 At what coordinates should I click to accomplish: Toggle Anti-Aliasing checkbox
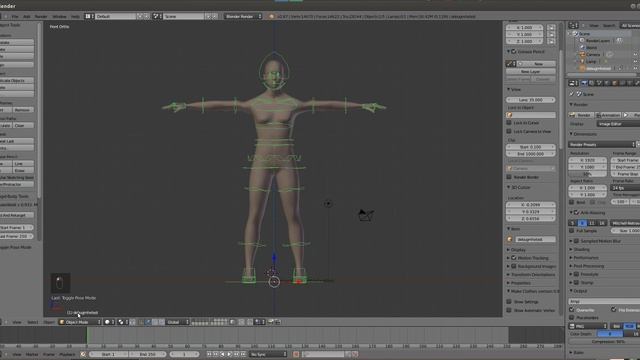click(577, 213)
